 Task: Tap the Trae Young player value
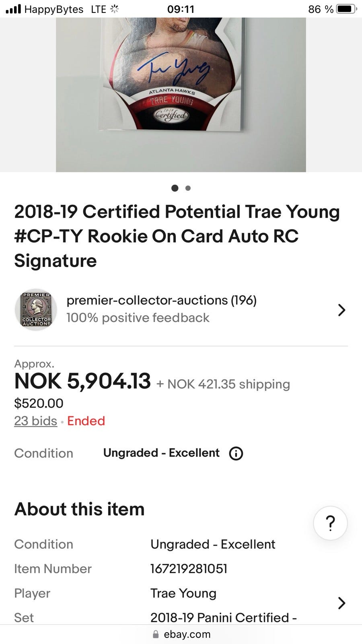tap(183, 593)
